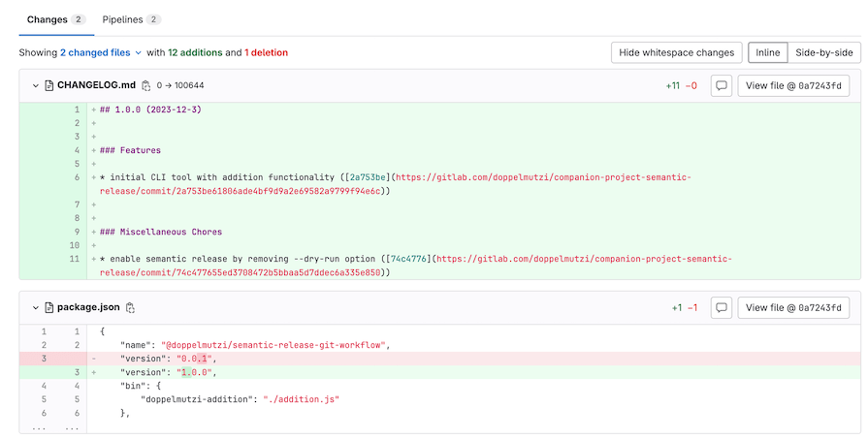Open comment icon on package.json file
Viewport: 868px width, 440px height.
(722, 308)
